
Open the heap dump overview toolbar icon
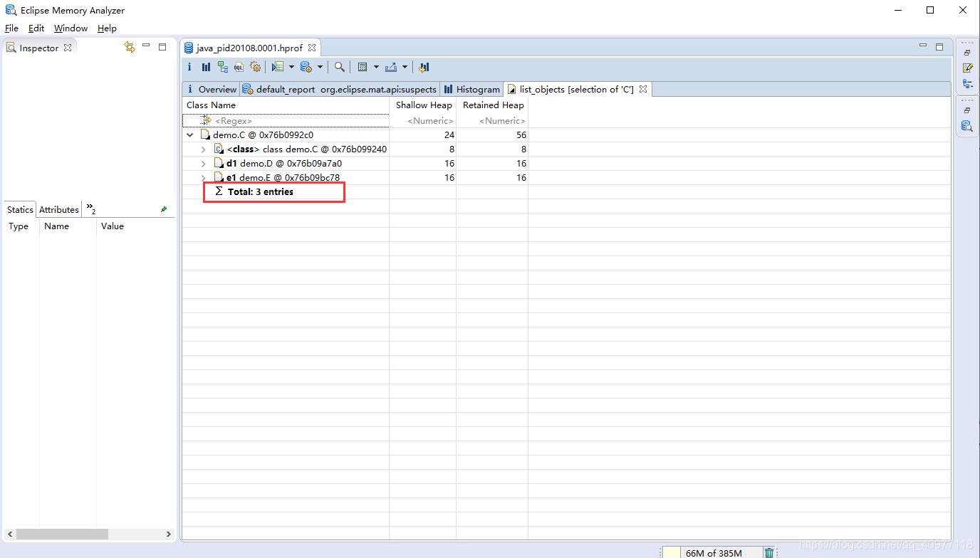tap(189, 67)
